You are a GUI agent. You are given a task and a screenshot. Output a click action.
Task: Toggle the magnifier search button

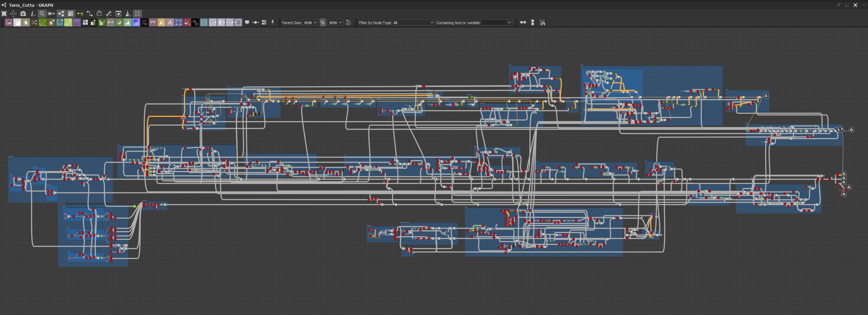[42, 14]
